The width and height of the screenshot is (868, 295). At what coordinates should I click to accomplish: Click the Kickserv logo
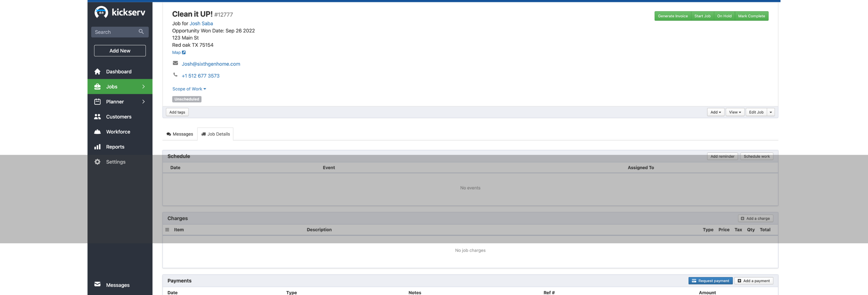(x=120, y=13)
